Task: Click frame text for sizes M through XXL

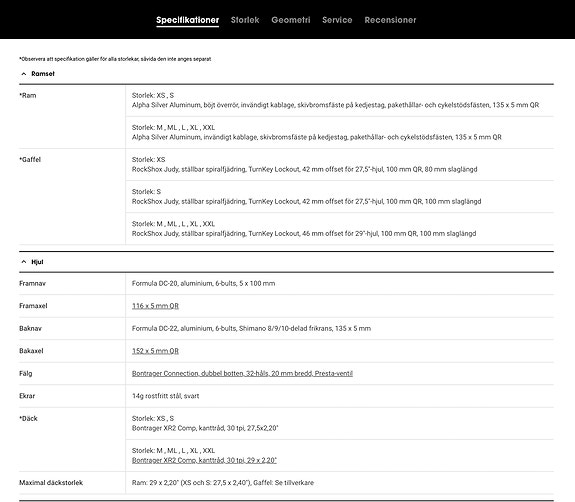Action: click(x=317, y=137)
